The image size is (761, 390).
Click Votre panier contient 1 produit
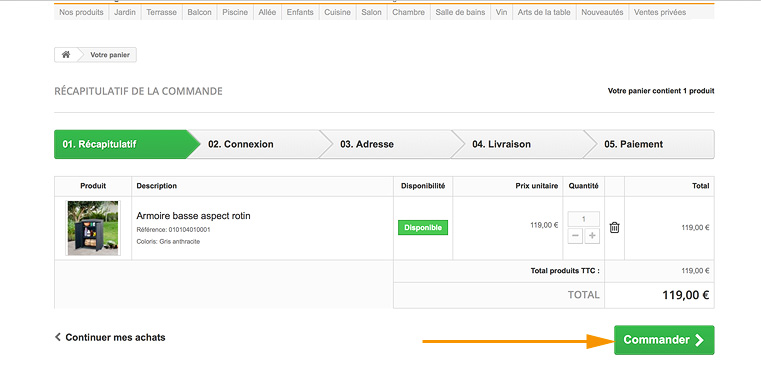point(661,91)
